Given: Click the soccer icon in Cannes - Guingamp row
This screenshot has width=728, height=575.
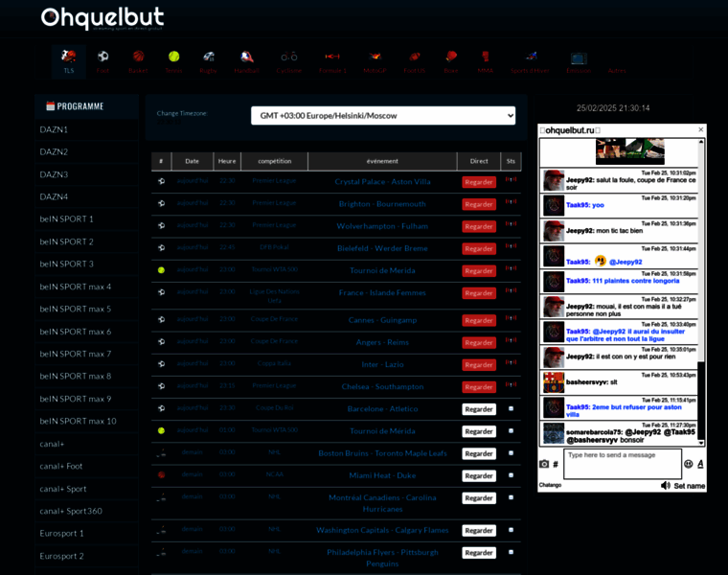Looking at the screenshot, I should click(161, 319).
